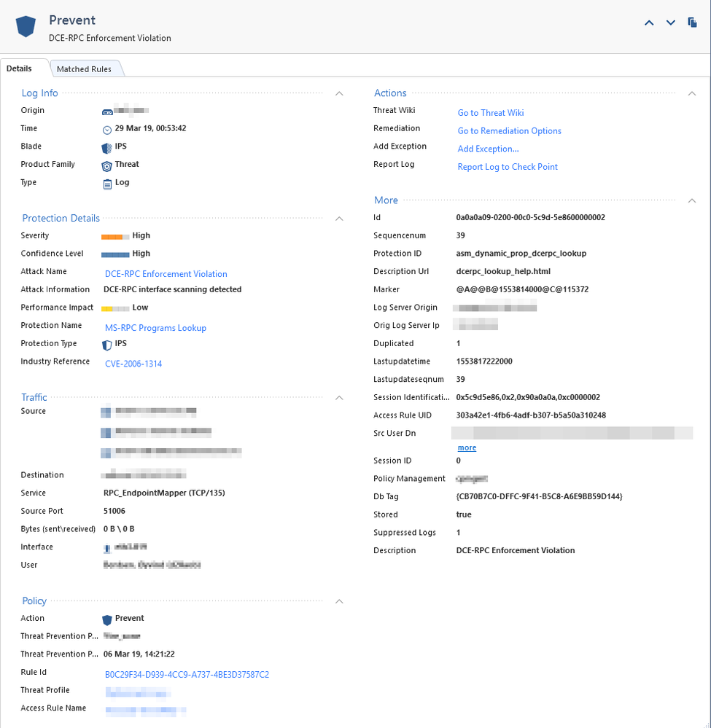Screen dimensions: 711x728
Task: Open the Go to Threat Wiki link
Action: pos(490,113)
